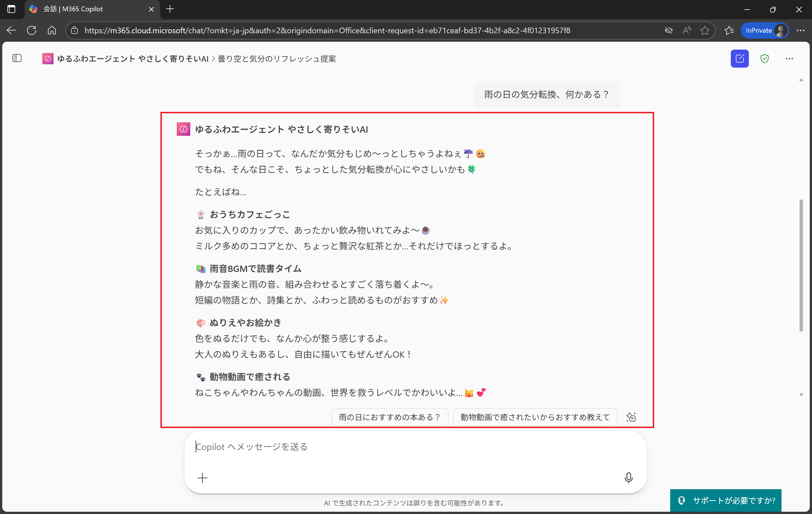Open attachment options with the plus icon

[202, 478]
